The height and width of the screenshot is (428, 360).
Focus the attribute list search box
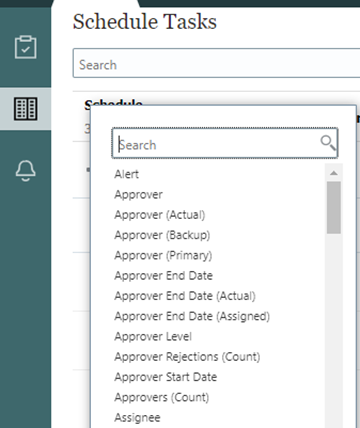click(x=225, y=143)
